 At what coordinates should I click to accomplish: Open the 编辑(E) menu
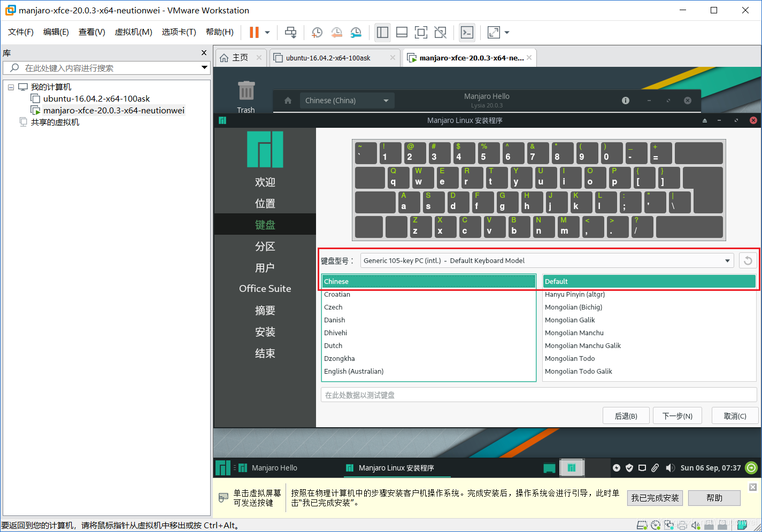coord(56,32)
